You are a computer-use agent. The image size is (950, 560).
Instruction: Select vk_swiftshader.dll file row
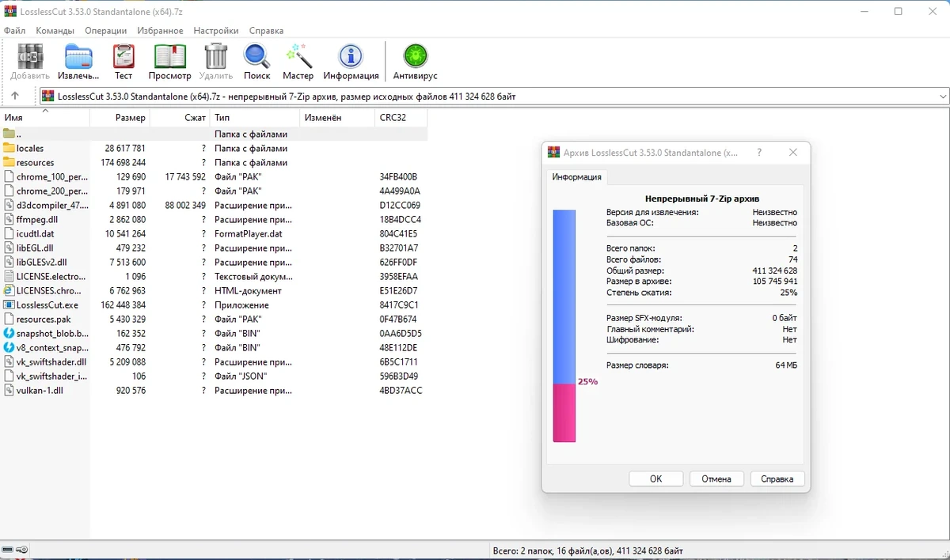[x=214, y=361]
